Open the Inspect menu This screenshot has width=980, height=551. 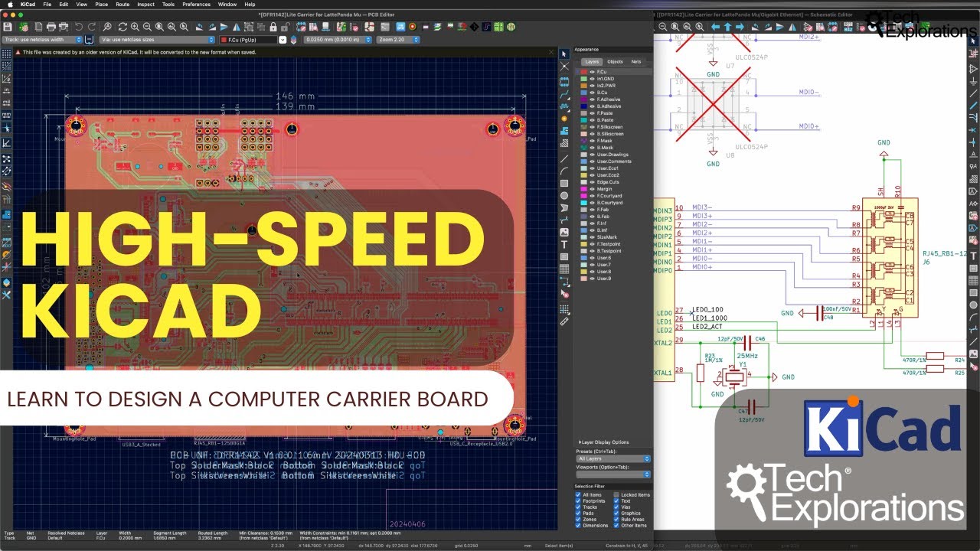145,4
